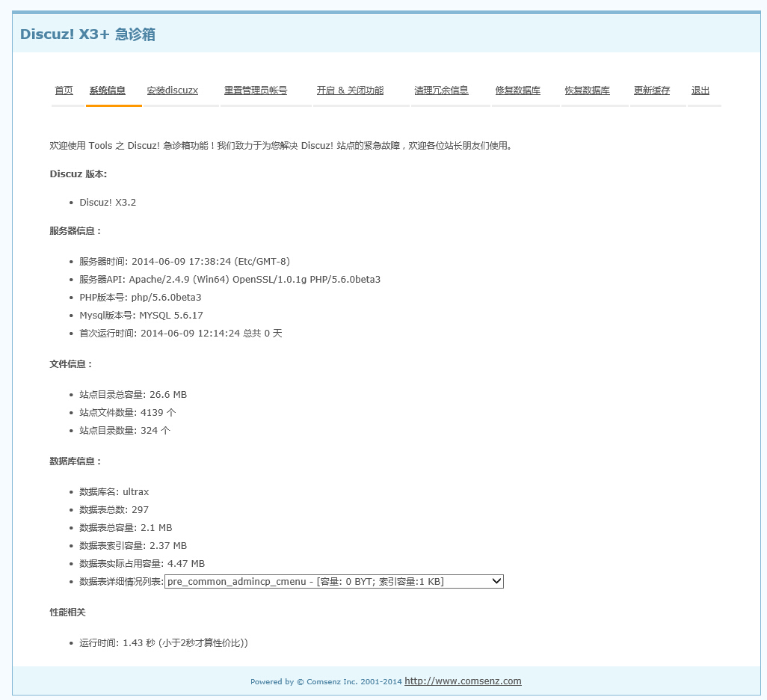Click the Discuz! X3+ 急诊箱 title
The image size is (767, 700).
pyautogui.click(x=87, y=34)
